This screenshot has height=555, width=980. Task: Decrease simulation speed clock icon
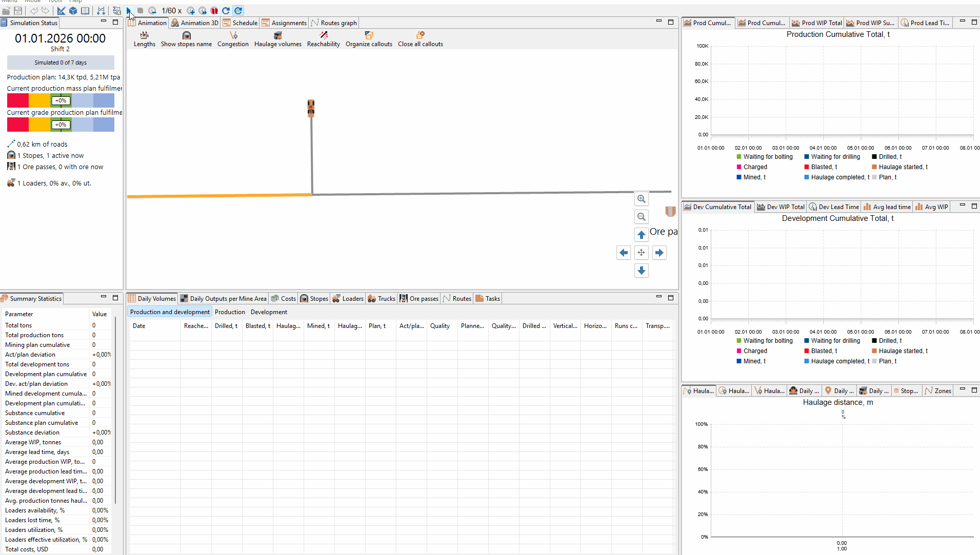(152, 10)
